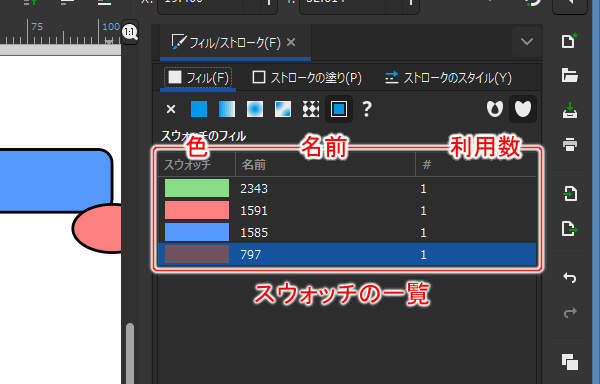600x384 pixels.
Task: Click the usage count in row 1585
Action: [423, 233]
